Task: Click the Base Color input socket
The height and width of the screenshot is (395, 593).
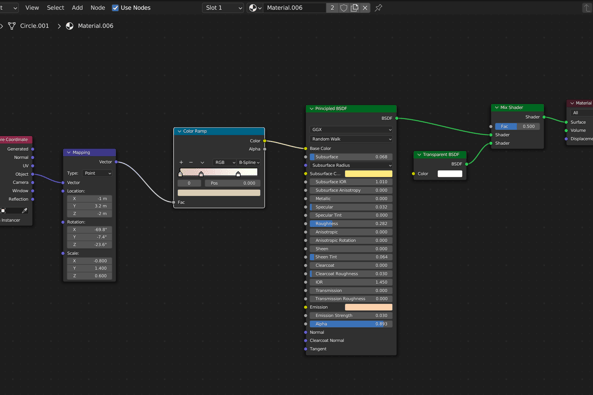Action: tap(306, 148)
